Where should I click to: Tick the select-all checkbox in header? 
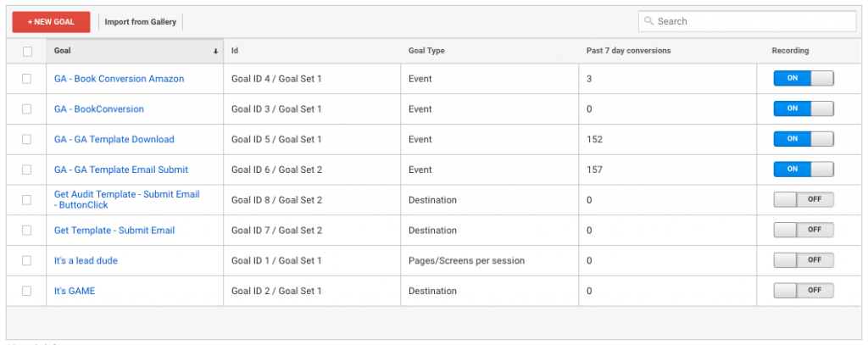27,52
